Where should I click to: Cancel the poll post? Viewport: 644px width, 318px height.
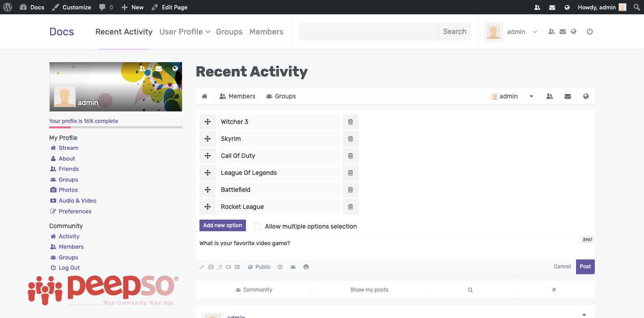[562, 267]
